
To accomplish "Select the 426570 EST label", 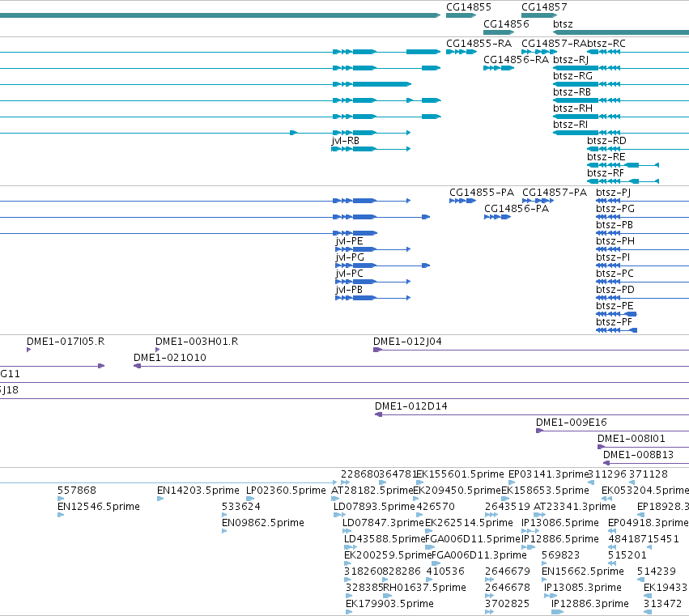I will click(436, 507).
